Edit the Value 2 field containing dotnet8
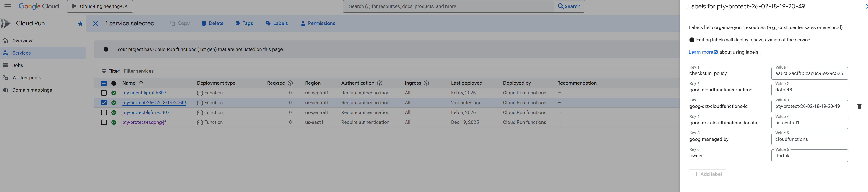868x192 pixels. pyautogui.click(x=809, y=90)
